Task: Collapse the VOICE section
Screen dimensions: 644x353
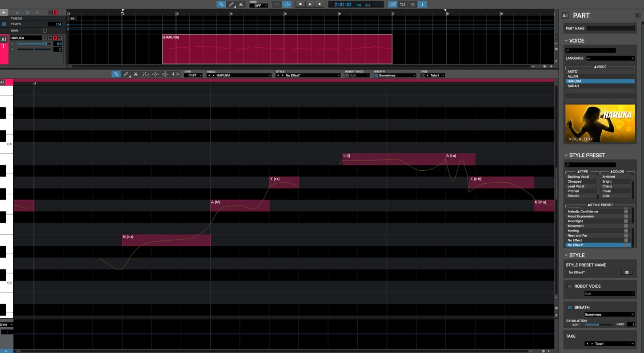Action: [x=567, y=41]
